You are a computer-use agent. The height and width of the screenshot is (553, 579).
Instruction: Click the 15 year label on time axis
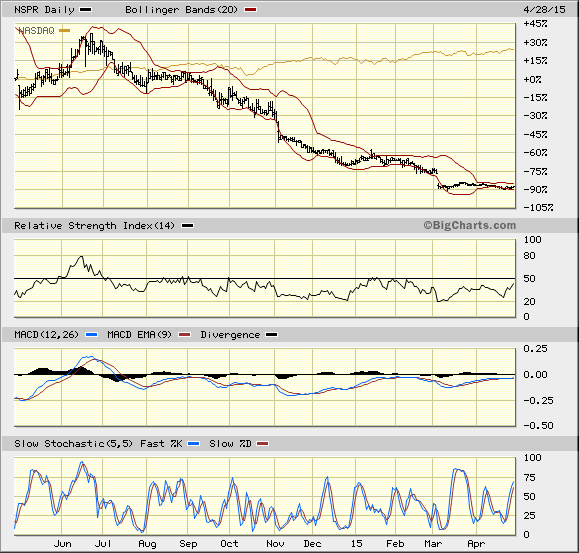[356, 544]
